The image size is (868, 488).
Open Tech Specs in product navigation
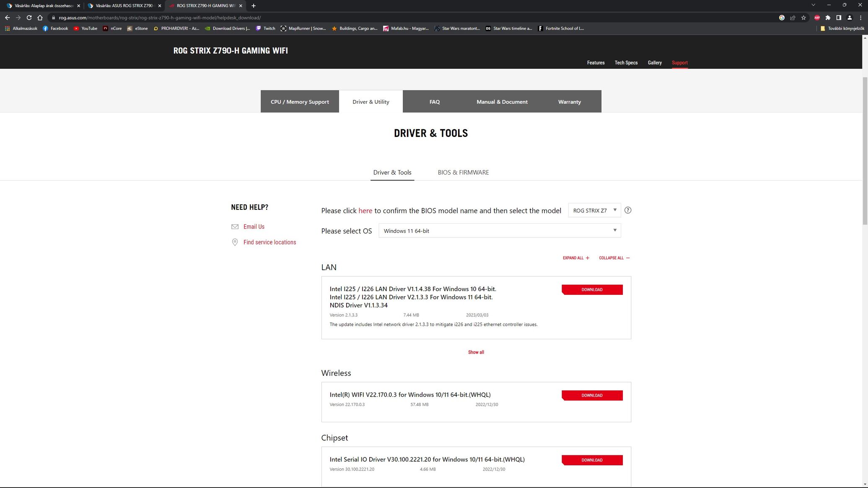coord(626,63)
